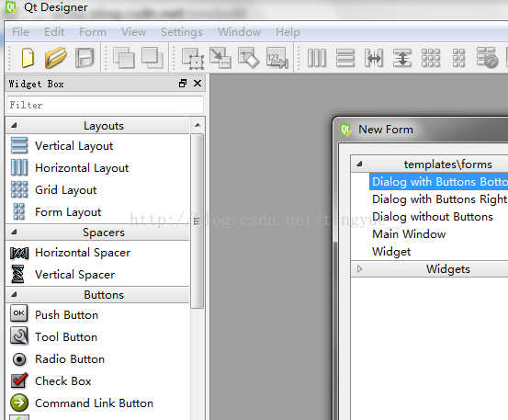The width and height of the screenshot is (508, 420).
Task: Click the Horizontal Spacer label
Action: (x=83, y=253)
